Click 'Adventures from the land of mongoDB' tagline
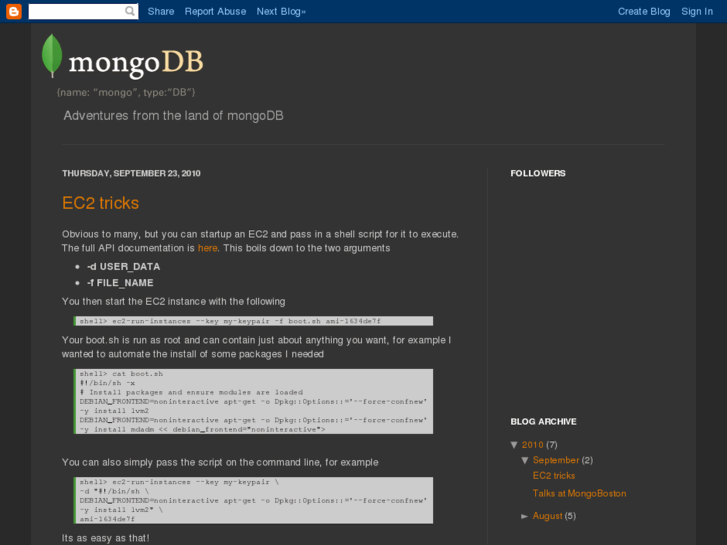Image resolution: width=727 pixels, height=545 pixels. [173, 115]
